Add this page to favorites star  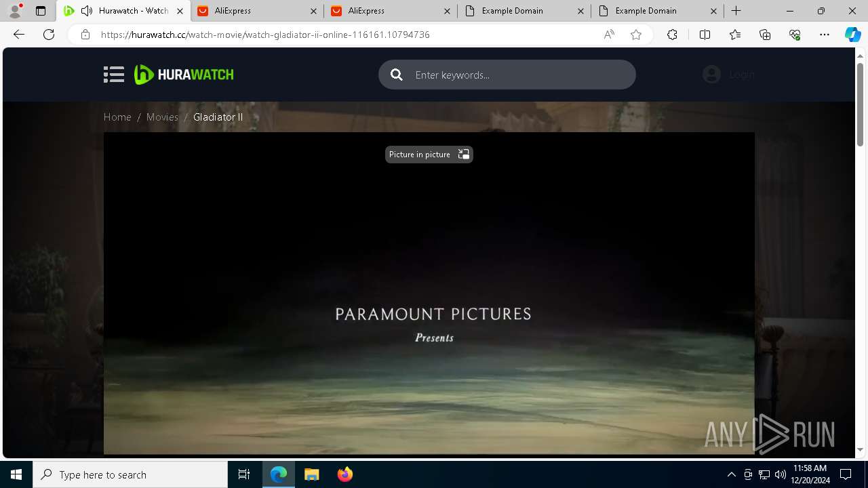coord(636,35)
